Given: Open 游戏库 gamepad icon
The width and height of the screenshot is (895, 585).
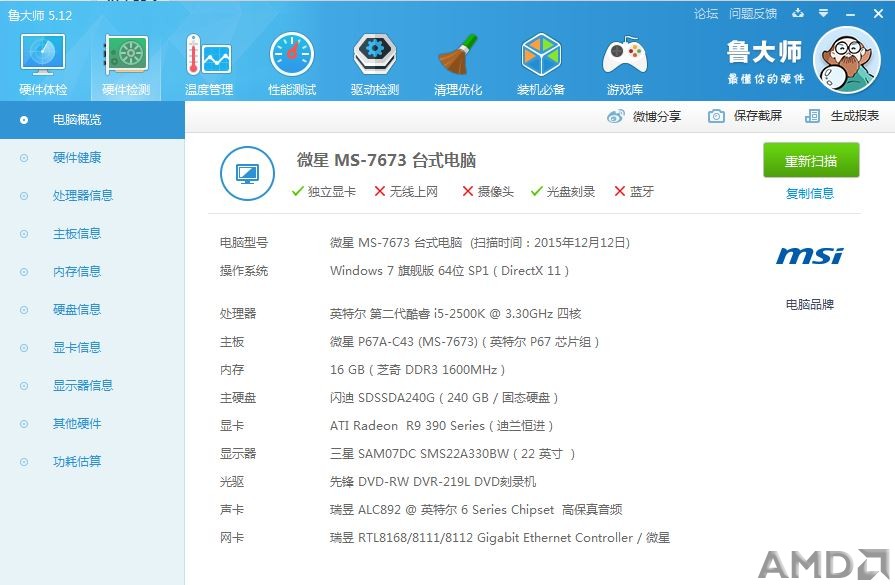Looking at the screenshot, I should tap(625, 56).
